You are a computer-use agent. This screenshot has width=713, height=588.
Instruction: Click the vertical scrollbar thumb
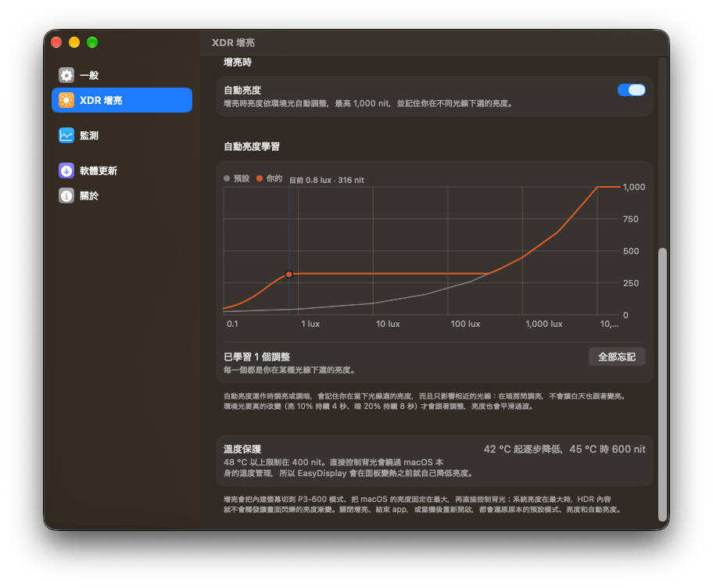[x=662, y=384]
